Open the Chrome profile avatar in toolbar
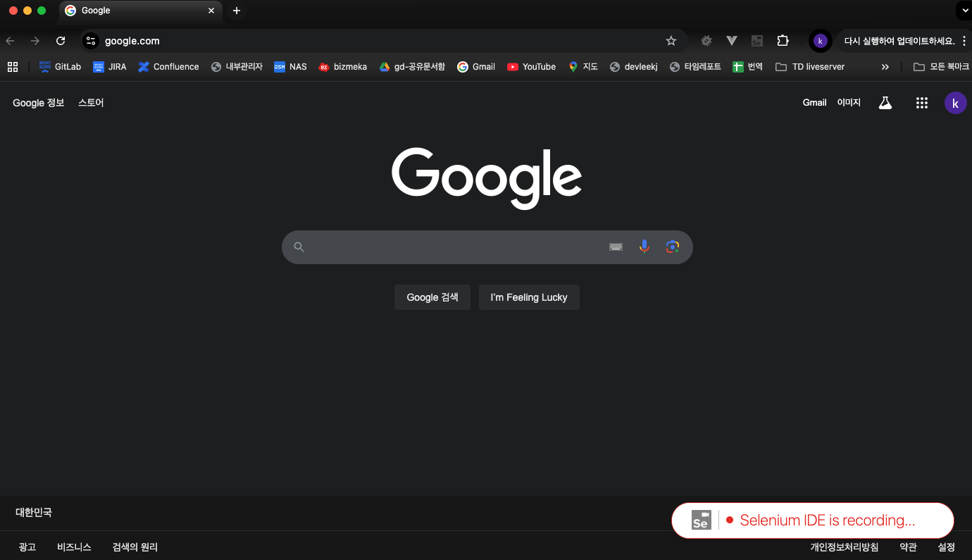Viewport: 972px width, 560px height. [x=820, y=41]
